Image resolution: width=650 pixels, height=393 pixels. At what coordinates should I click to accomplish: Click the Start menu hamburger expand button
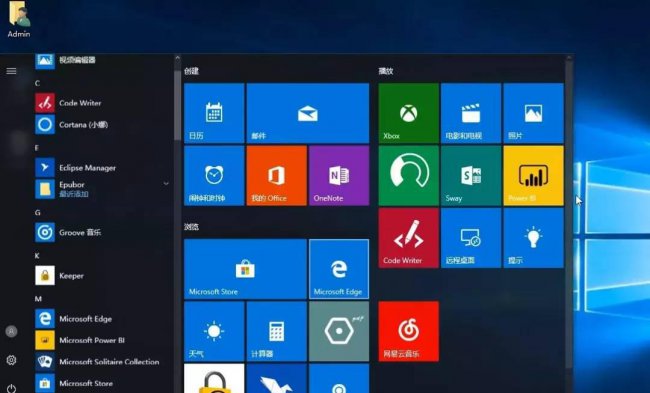12,71
